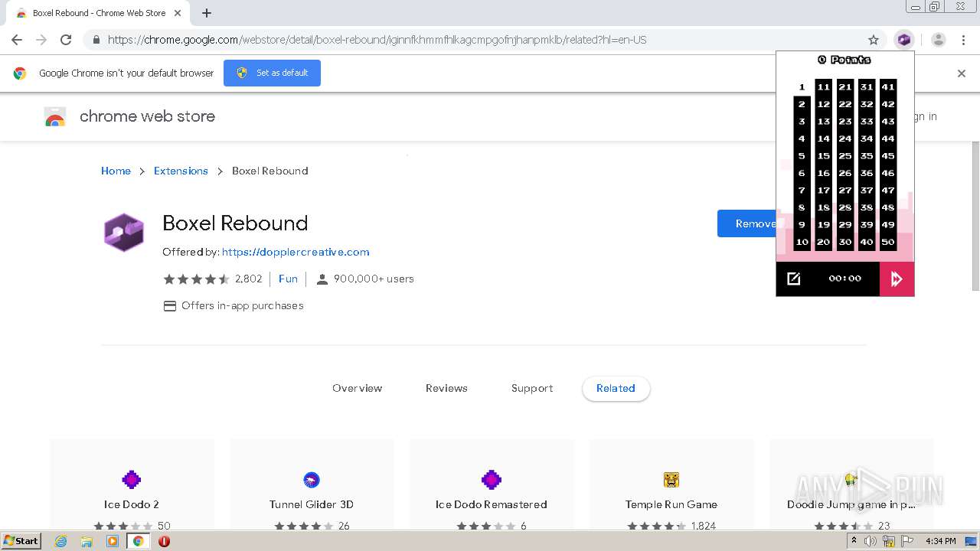Go back with the browser back arrow
The height and width of the screenshot is (551, 980).
17,40
